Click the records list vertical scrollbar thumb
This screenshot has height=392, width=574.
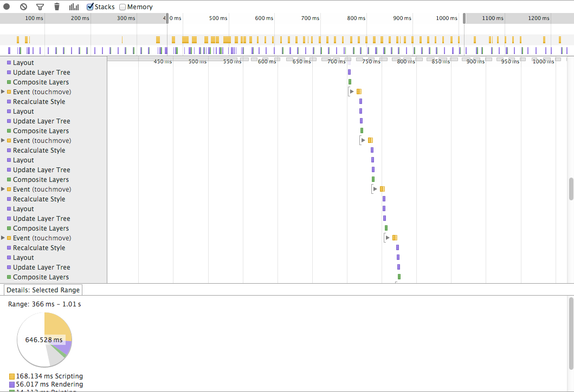(571, 188)
